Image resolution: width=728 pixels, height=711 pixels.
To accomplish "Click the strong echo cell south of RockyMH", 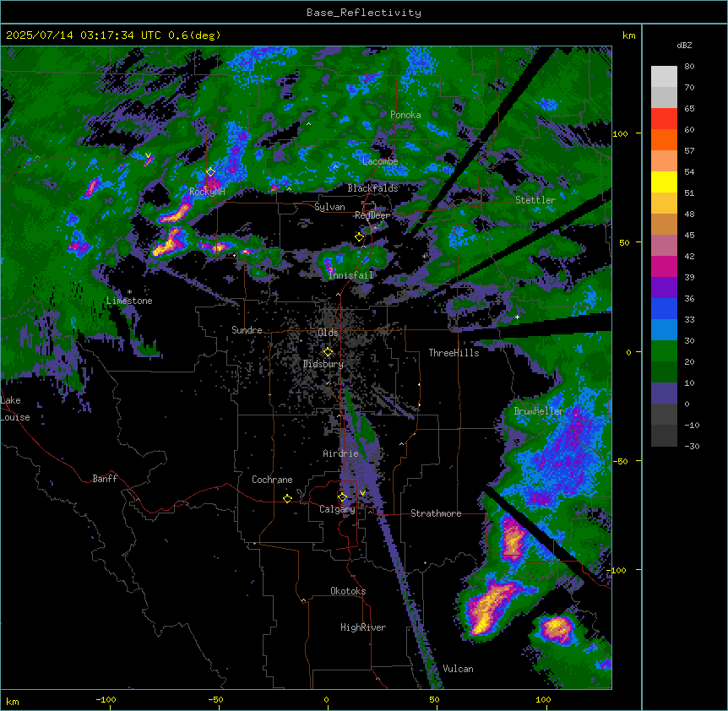I will [x=177, y=214].
